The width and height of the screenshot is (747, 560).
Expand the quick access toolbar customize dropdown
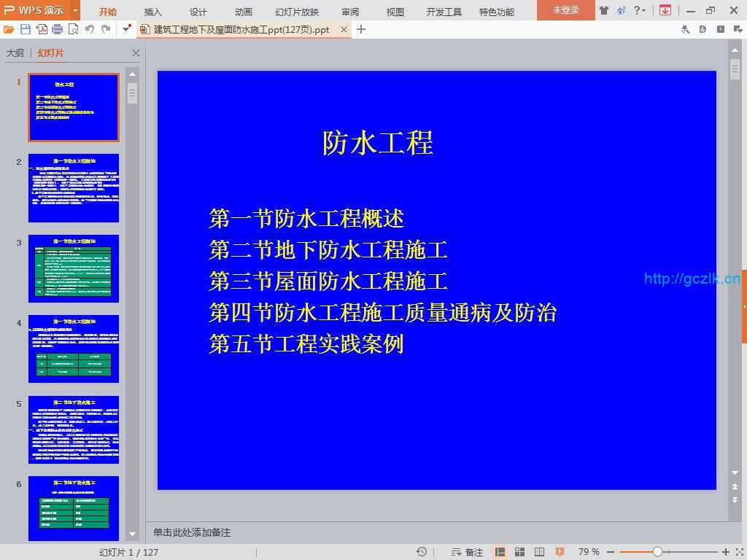tap(127, 29)
